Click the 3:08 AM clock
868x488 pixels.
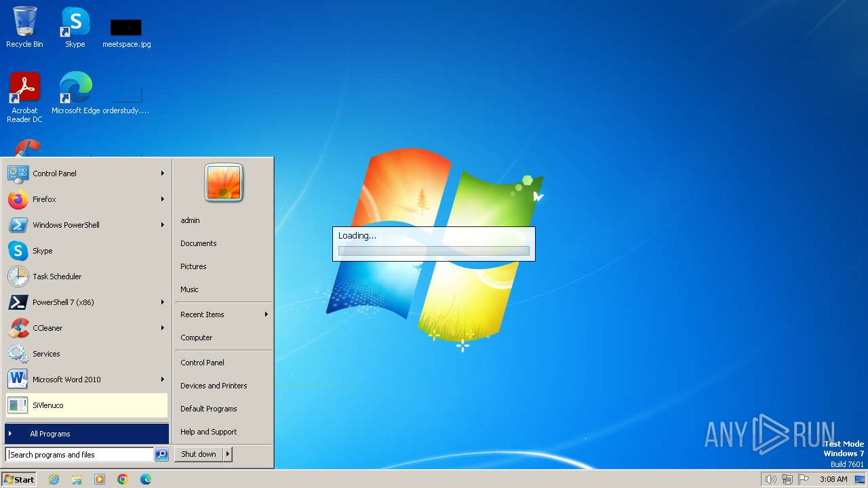coord(833,479)
